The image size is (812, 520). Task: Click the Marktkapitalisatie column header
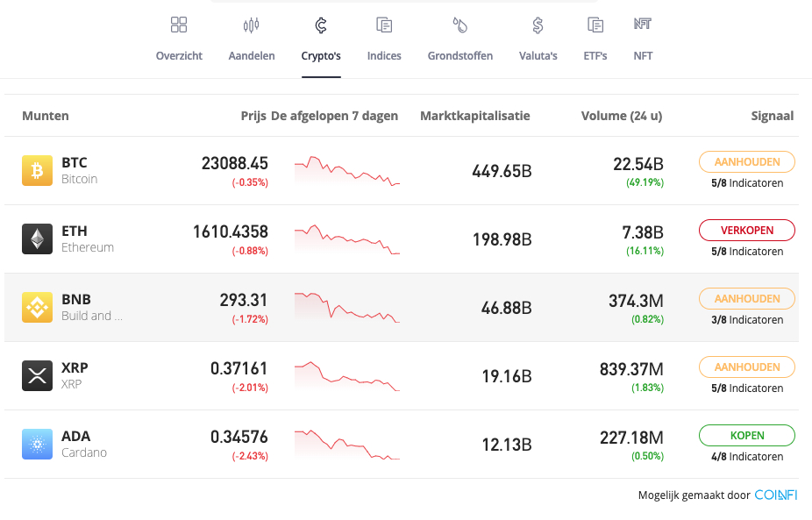coord(475,116)
